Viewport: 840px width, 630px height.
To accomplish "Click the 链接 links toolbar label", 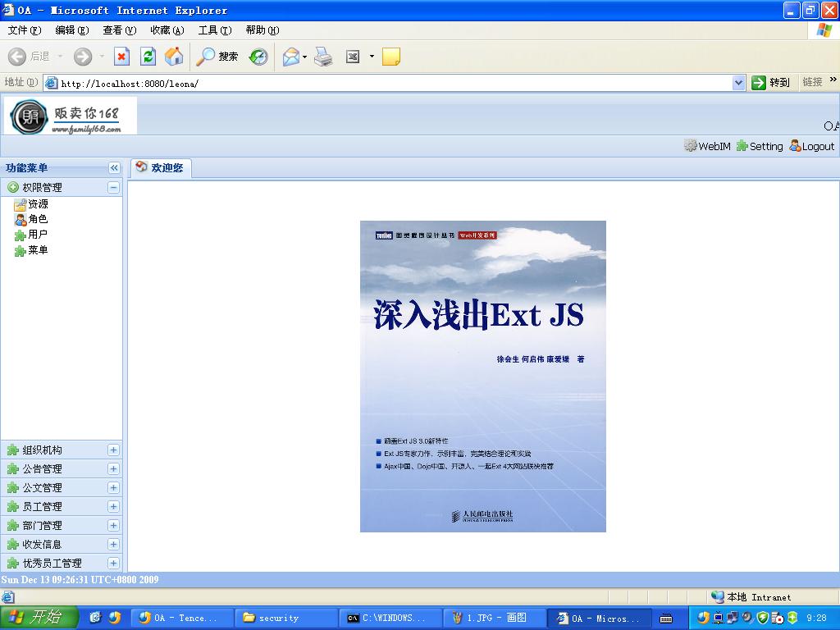I will click(x=812, y=82).
